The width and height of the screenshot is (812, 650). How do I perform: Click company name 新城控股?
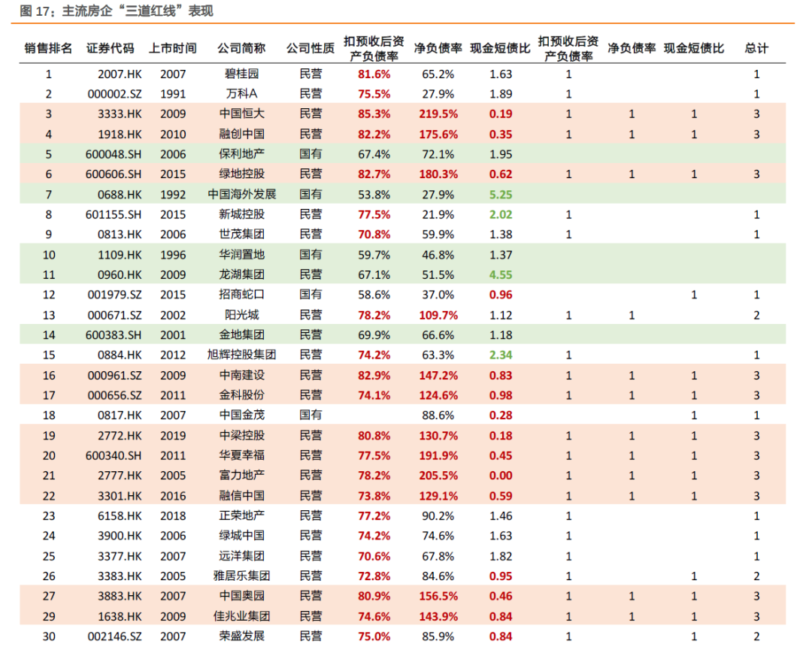(242, 214)
